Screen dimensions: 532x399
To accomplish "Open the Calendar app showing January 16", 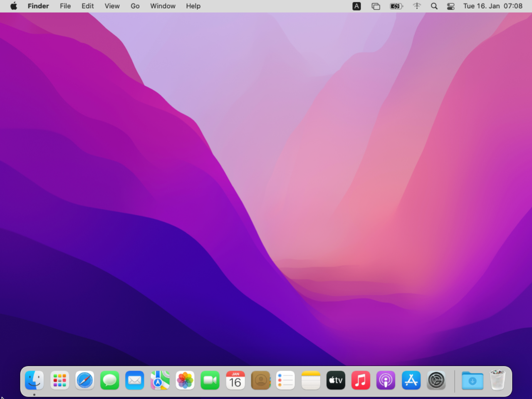I will pyautogui.click(x=235, y=380).
